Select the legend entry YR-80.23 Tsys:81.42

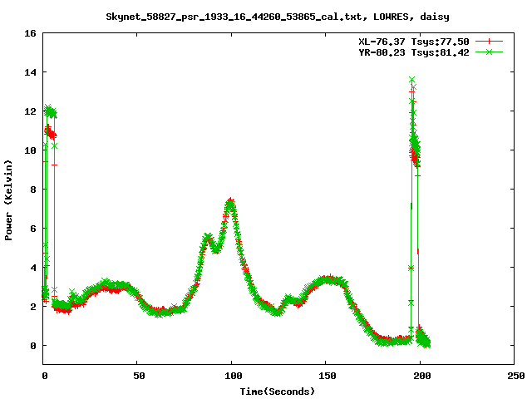click(414, 52)
